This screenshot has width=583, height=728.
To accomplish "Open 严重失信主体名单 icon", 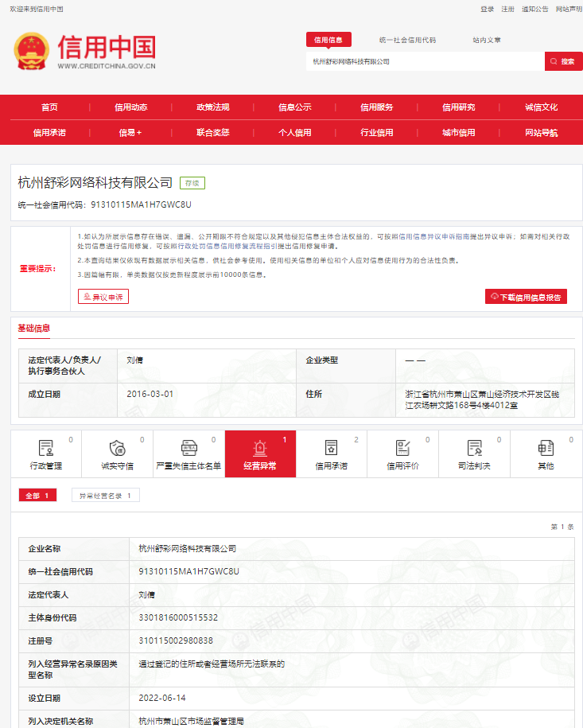I will click(189, 448).
